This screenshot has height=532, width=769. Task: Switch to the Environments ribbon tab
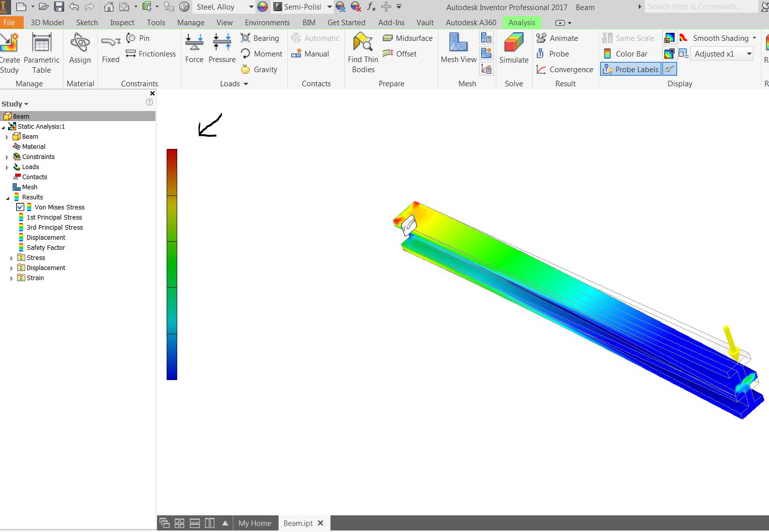[267, 22]
